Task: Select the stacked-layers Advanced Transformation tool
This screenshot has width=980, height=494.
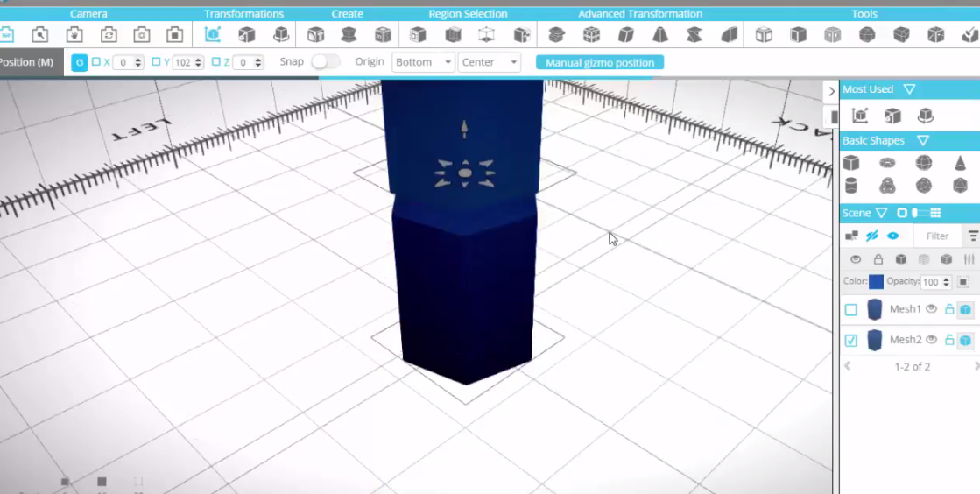Action: tap(556, 34)
